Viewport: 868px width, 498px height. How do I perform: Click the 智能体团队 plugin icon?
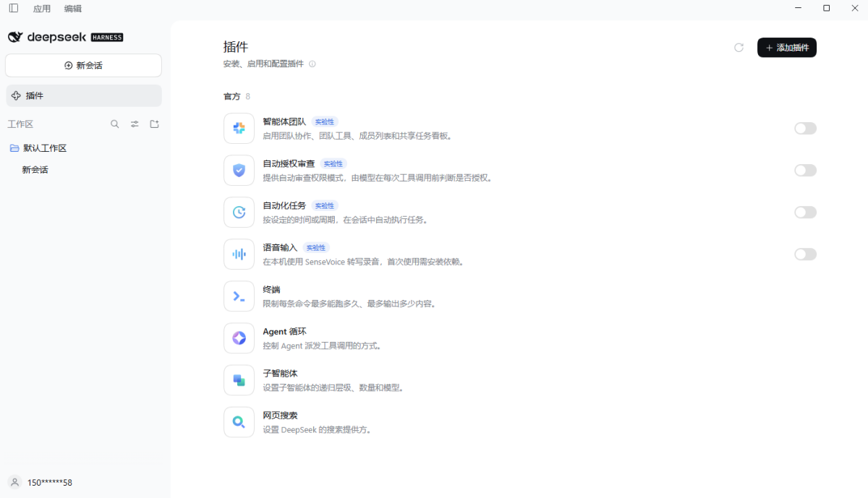pyautogui.click(x=239, y=129)
